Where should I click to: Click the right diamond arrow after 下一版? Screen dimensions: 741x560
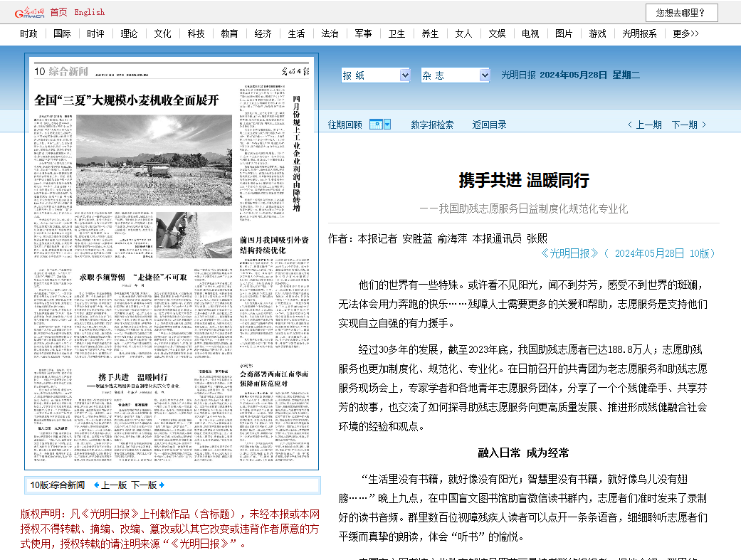162,485
